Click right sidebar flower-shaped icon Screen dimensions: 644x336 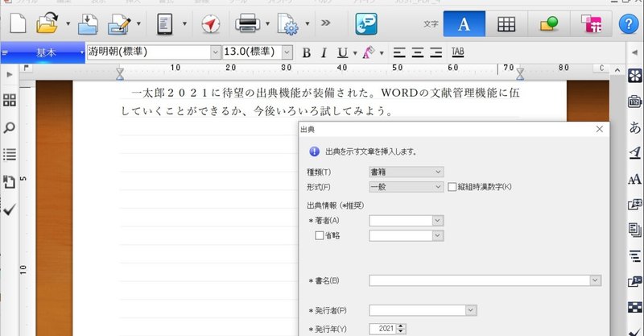[635, 76]
